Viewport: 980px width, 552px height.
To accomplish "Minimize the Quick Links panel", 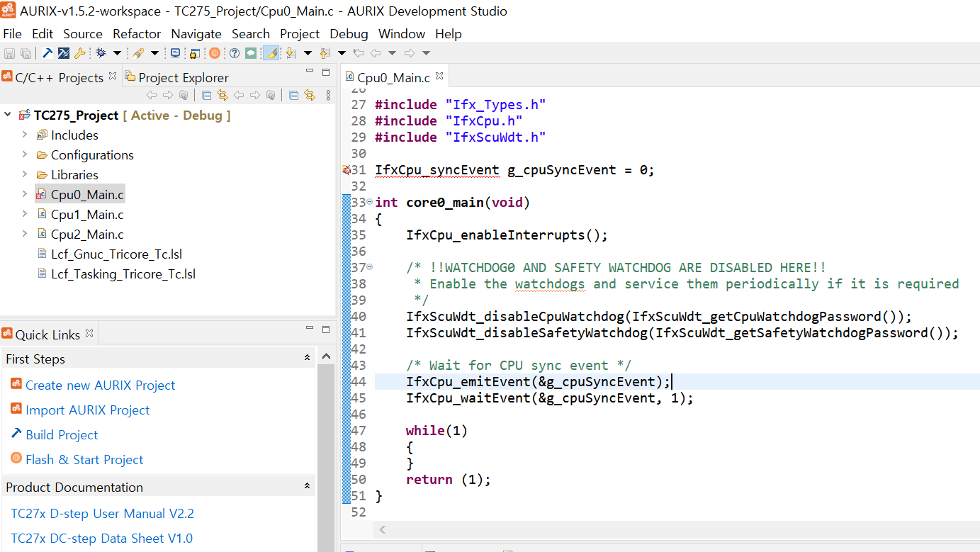I will coord(310,329).
